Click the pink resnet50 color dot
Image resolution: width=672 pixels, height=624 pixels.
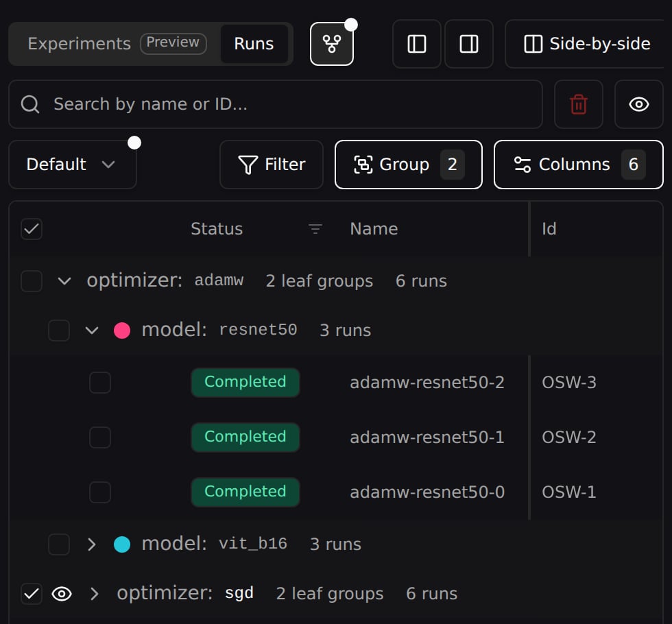point(122,331)
